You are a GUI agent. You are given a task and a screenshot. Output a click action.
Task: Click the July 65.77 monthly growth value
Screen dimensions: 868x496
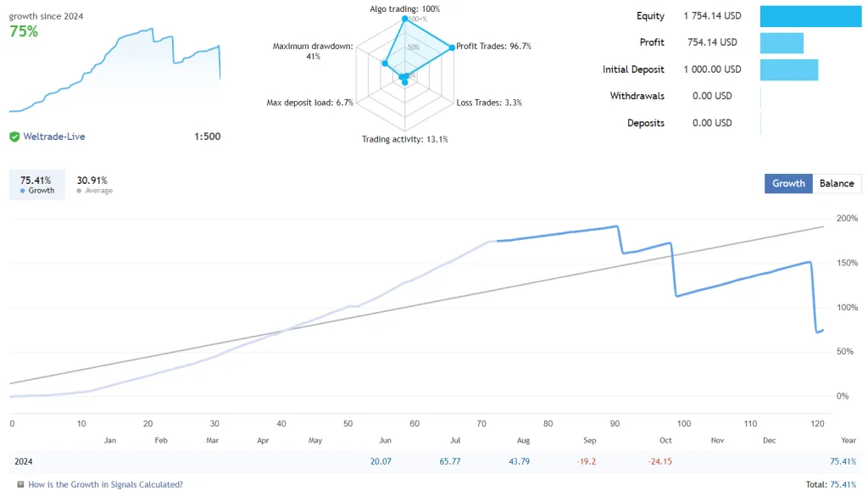450,461
